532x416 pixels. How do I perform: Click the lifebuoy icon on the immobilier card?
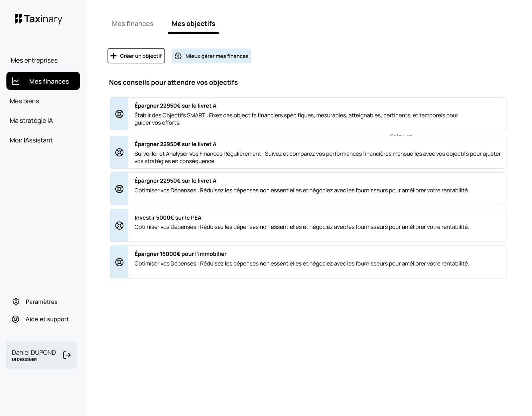point(119,262)
